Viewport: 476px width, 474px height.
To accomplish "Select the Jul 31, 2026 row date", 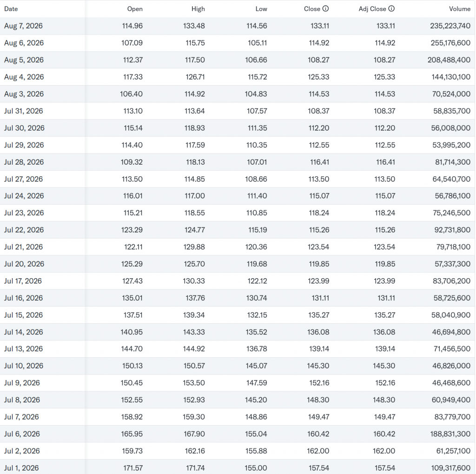I will pyautogui.click(x=23, y=111).
